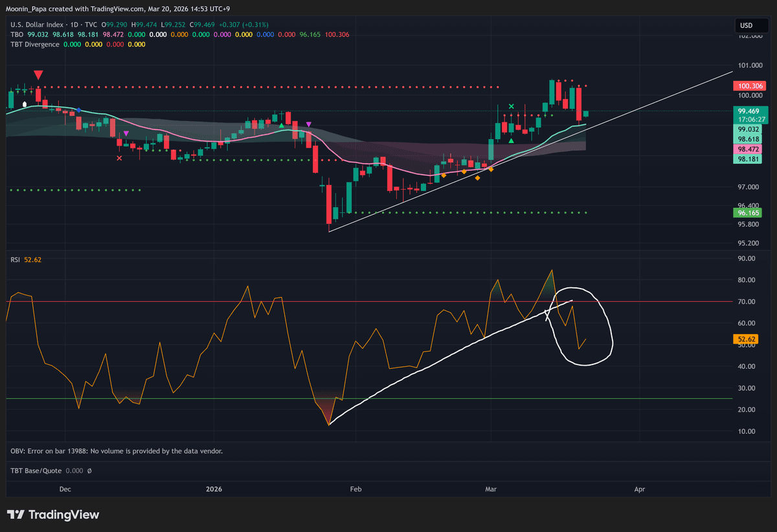Click the large red down-triangle marker on chart
The height and width of the screenshot is (532, 777).
point(39,75)
